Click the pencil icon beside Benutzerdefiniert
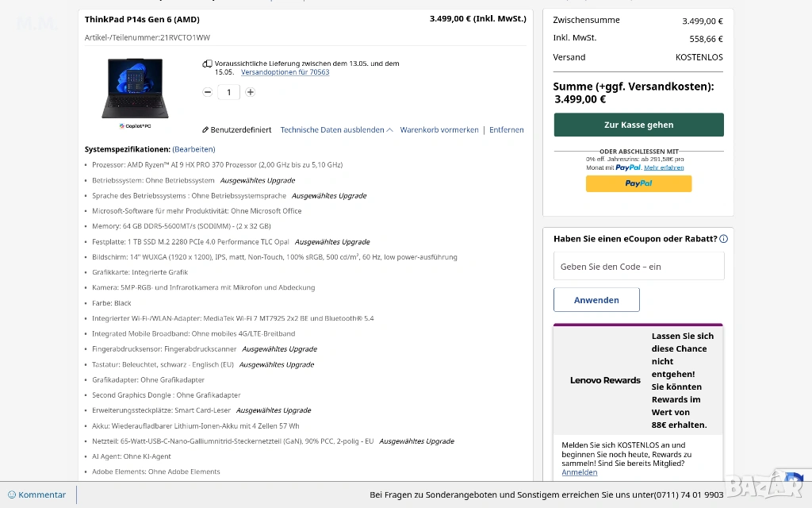This screenshot has height=508, width=812. coord(205,130)
